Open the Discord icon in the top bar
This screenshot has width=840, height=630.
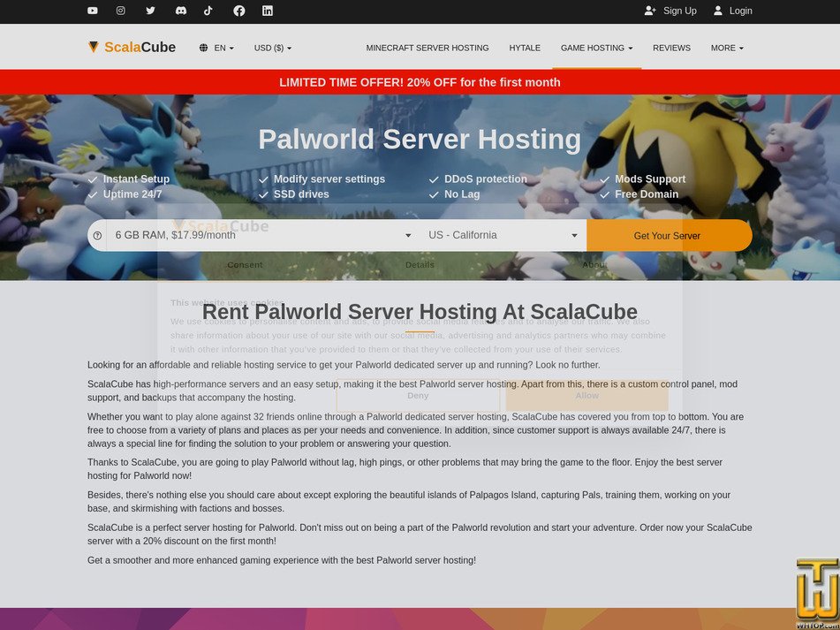(x=180, y=11)
